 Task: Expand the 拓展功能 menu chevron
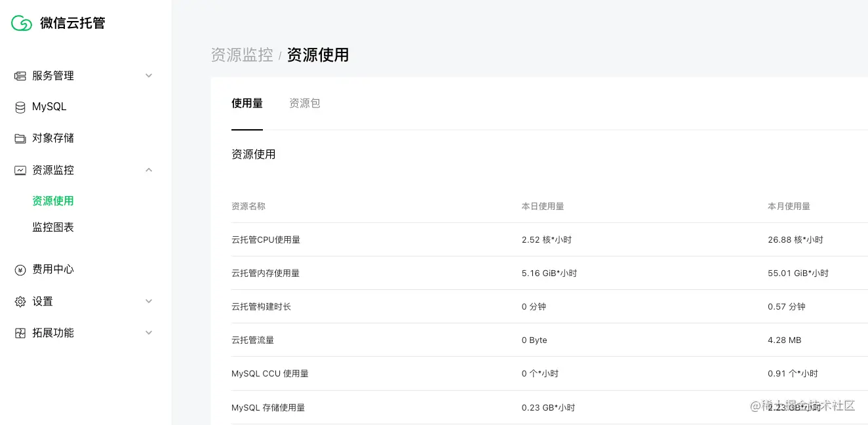149,333
